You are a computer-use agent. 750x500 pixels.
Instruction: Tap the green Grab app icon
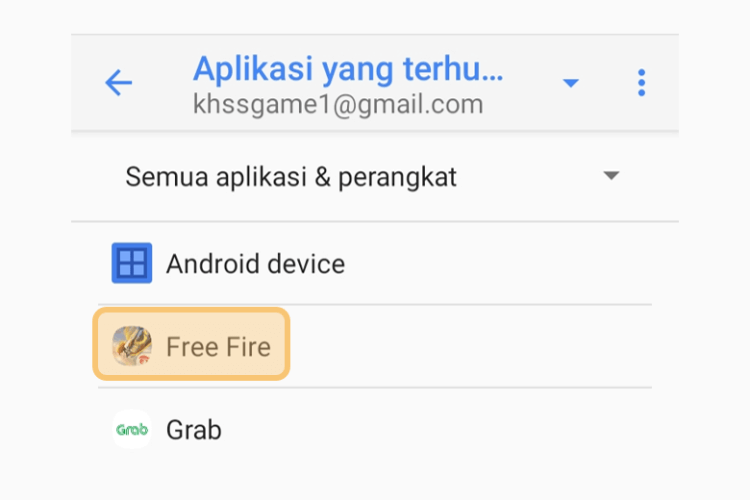(132, 429)
